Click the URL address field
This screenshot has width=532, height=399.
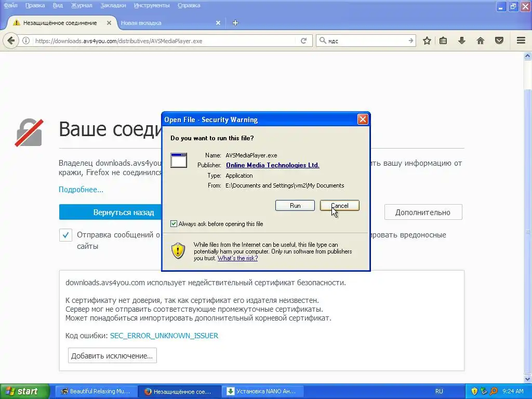point(165,41)
